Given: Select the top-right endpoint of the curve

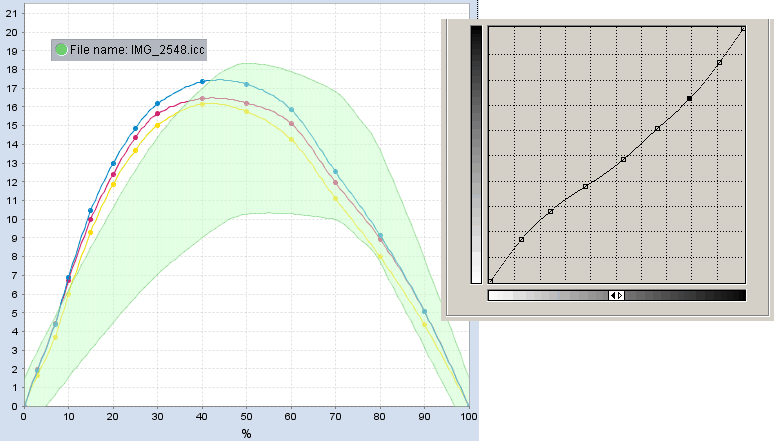Looking at the screenshot, I should [743, 28].
